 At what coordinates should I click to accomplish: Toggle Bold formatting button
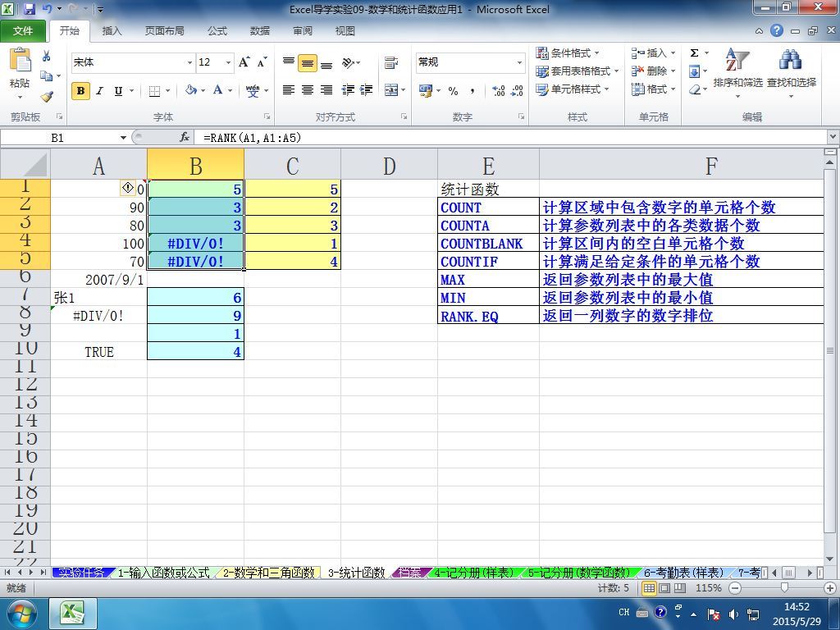(x=81, y=90)
